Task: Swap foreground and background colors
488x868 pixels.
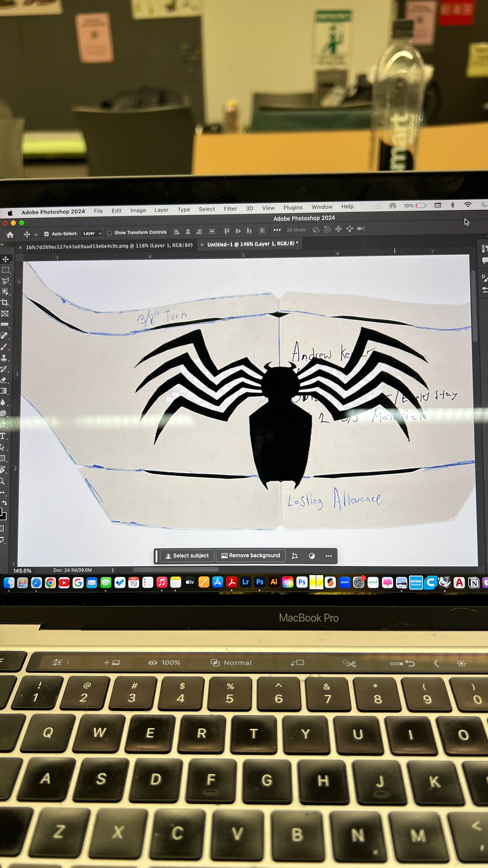Action: click(5, 502)
